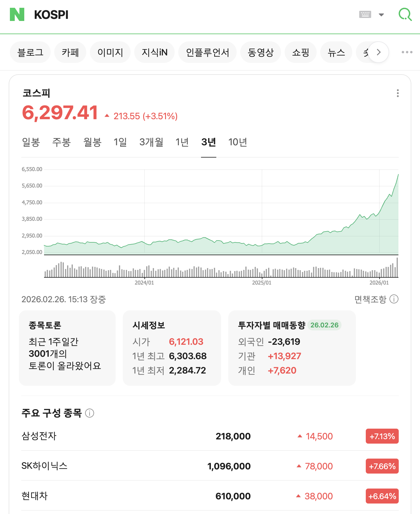The image size is (420, 514).
Task: Open the 투자자별 매매동향 card
Action: coord(292,348)
